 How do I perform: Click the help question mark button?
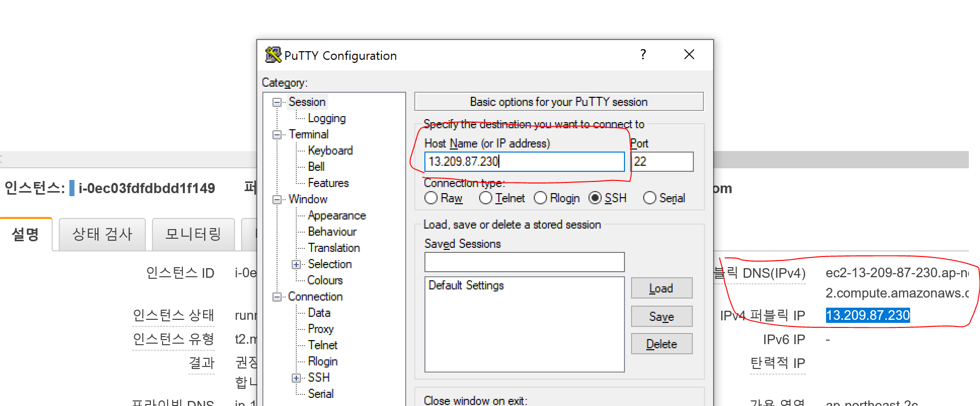[643, 55]
